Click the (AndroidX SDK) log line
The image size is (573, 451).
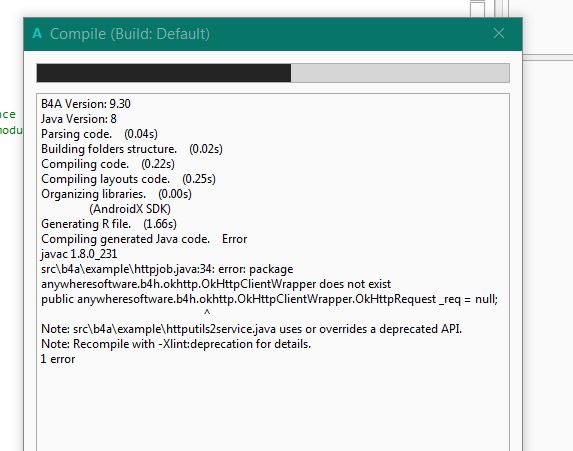pyautogui.click(x=130, y=209)
